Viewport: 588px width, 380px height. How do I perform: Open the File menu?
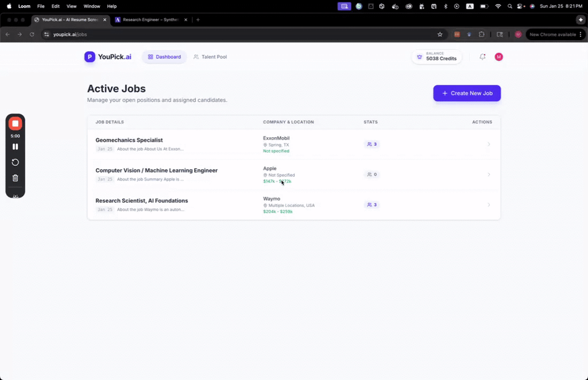41,6
